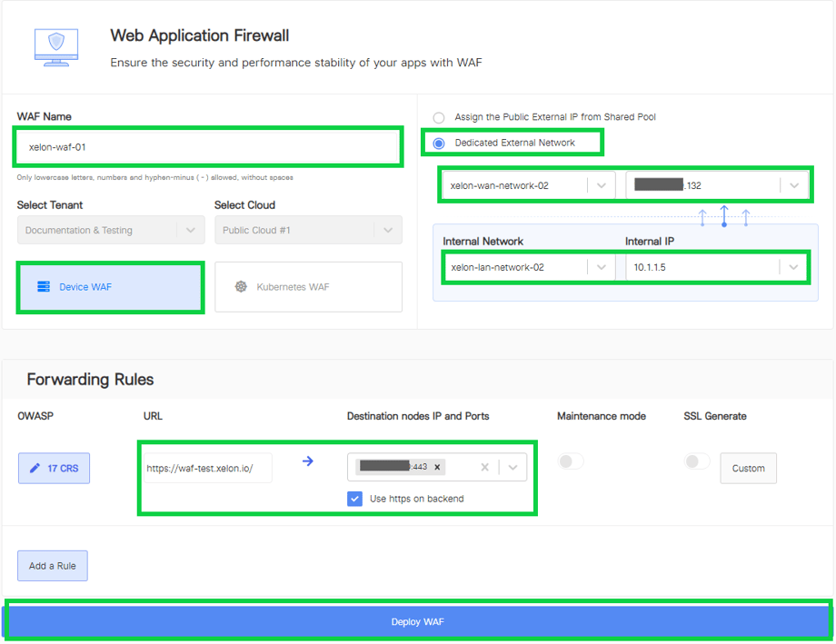The width and height of the screenshot is (836, 644).
Task: Click the URL field https://waf-test.xelon.io/
Action: (x=207, y=468)
